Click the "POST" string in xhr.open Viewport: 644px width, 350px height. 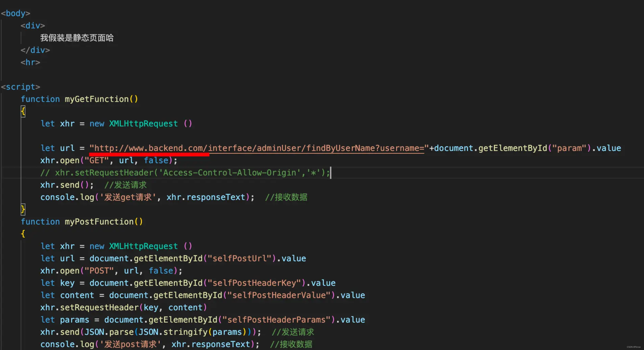pos(99,270)
